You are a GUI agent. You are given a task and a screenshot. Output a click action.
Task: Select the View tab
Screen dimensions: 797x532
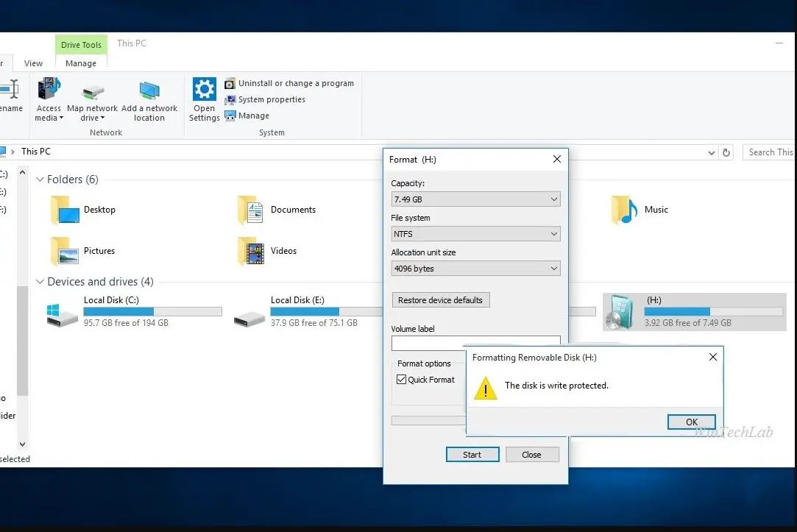click(33, 63)
